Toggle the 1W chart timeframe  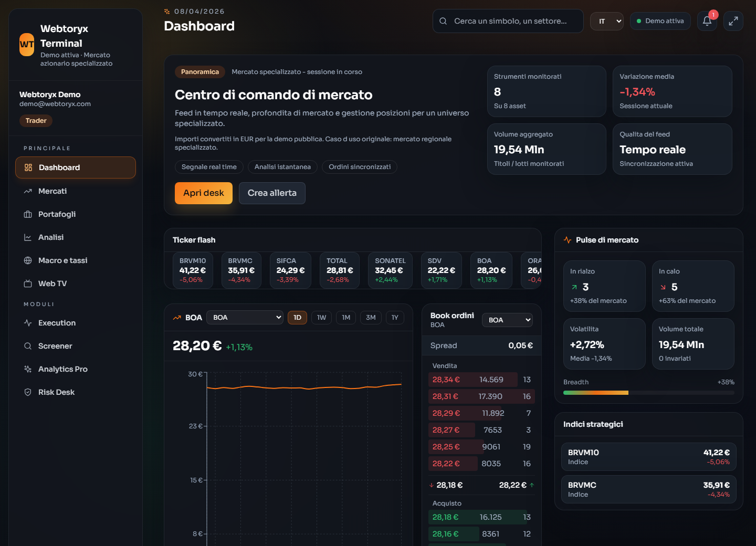click(321, 318)
